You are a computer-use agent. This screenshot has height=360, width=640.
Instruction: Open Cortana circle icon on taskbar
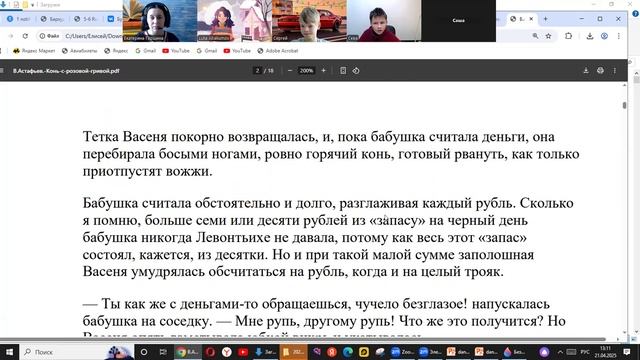coord(144,352)
